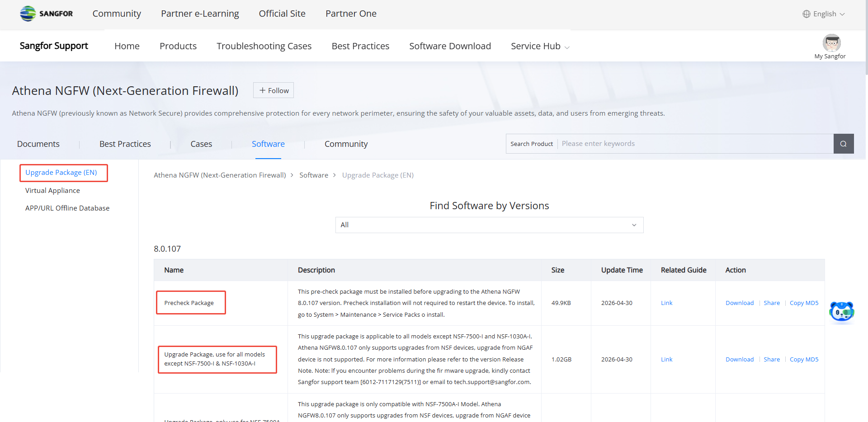Switch to the Documents tab
Image resolution: width=868 pixels, height=422 pixels.
pyautogui.click(x=38, y=144)
